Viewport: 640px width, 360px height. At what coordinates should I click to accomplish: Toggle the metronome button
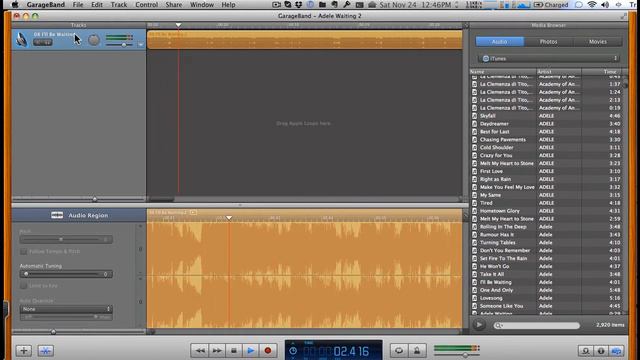click(x=417, y=351)
